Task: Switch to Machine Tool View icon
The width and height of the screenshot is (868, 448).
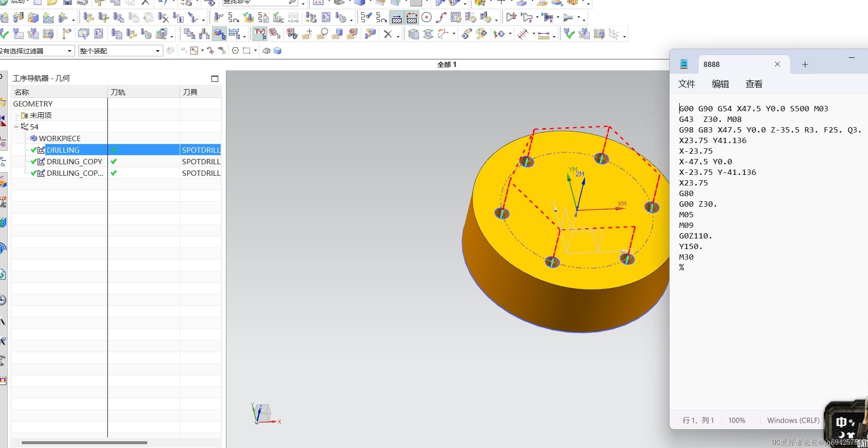Action: click(x=204, y=34)
